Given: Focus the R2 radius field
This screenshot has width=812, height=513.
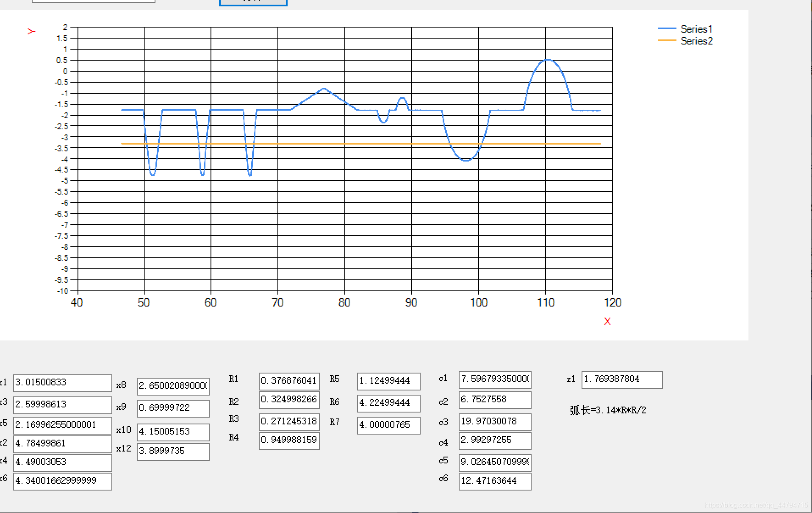Looking at the screenshot, I should pyautogui.click(x=289, y=400).
